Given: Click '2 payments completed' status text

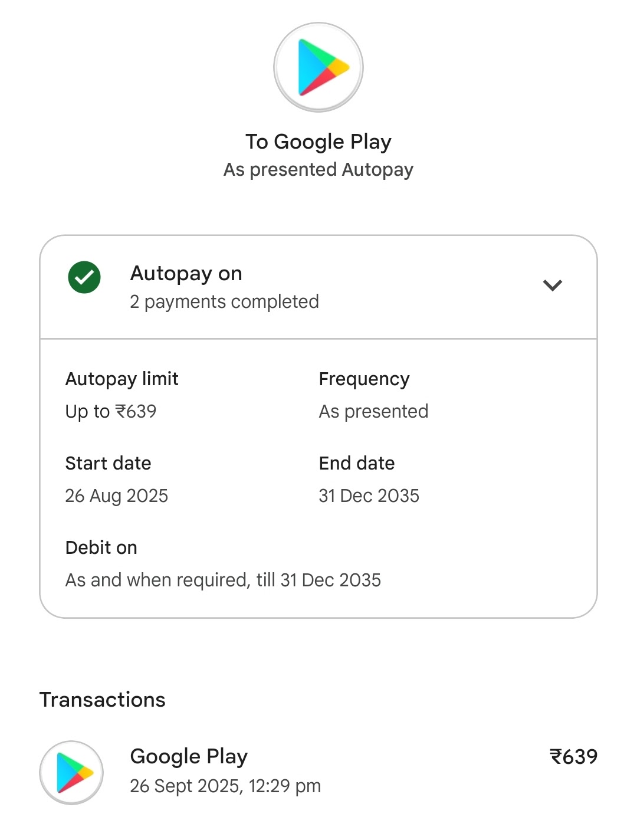Looking at the screenshot, I should (x=224, y=302).
